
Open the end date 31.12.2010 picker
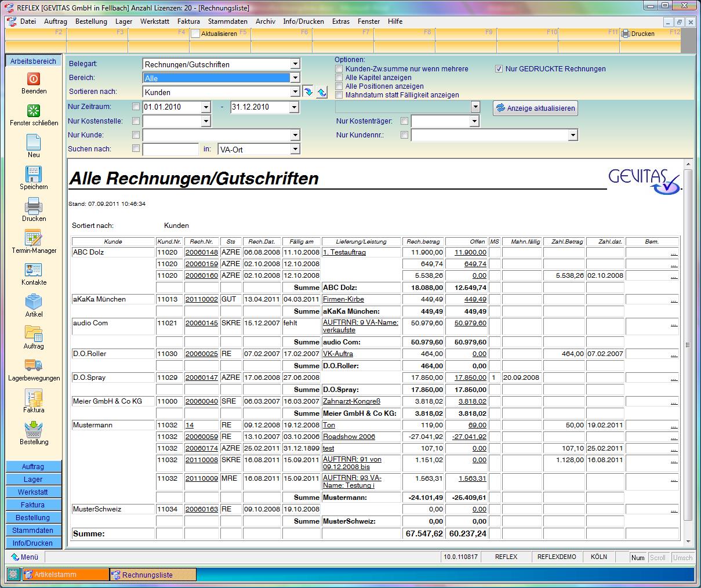tap(294, 107)
